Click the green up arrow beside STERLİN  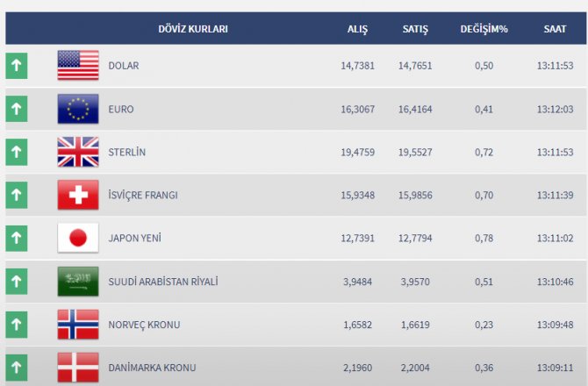[x=17, y=152]
